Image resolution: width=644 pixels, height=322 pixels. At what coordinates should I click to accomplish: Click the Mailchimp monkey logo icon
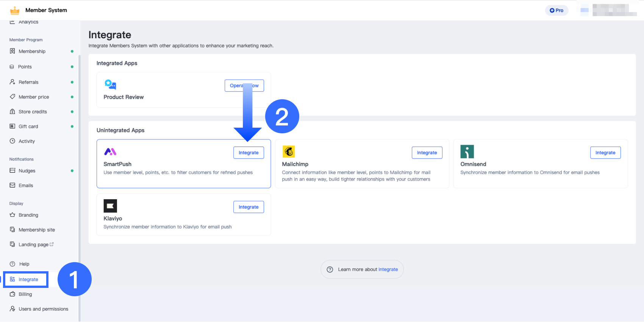point(289,152)
